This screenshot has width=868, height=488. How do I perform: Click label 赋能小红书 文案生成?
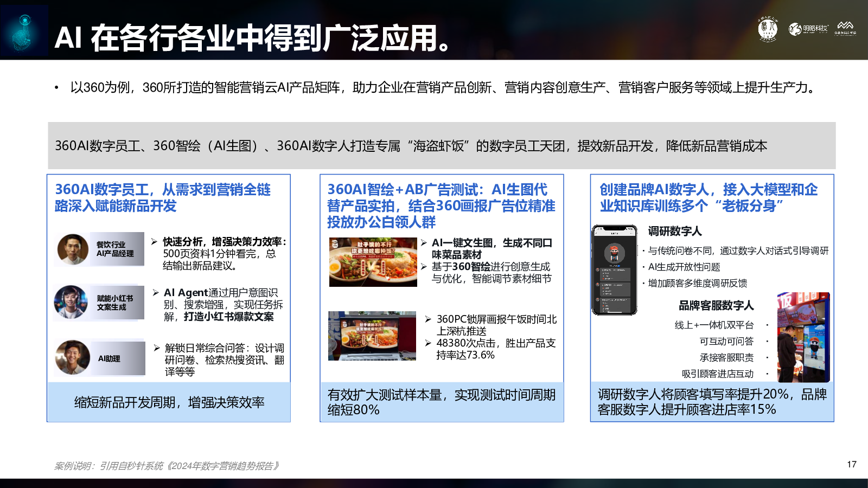[114, 303]
